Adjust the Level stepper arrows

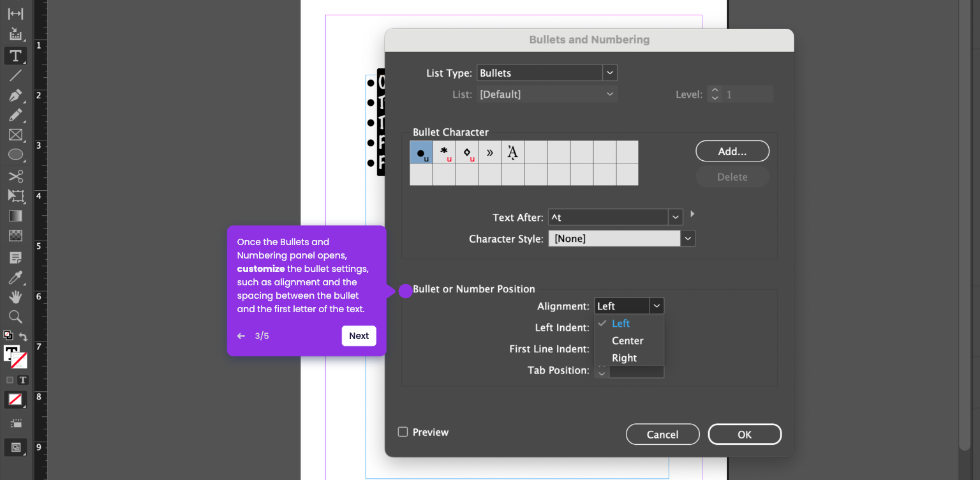(x=715, y=94)
